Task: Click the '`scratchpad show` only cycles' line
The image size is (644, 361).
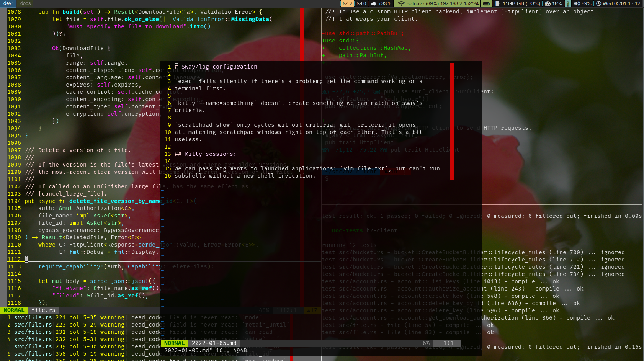Action: (x=295, y=125)
